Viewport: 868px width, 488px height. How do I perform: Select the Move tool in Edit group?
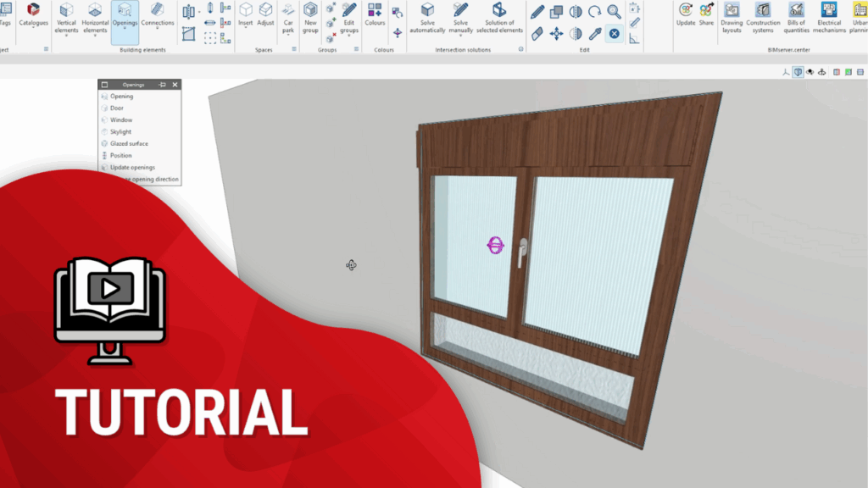(556, 34)
